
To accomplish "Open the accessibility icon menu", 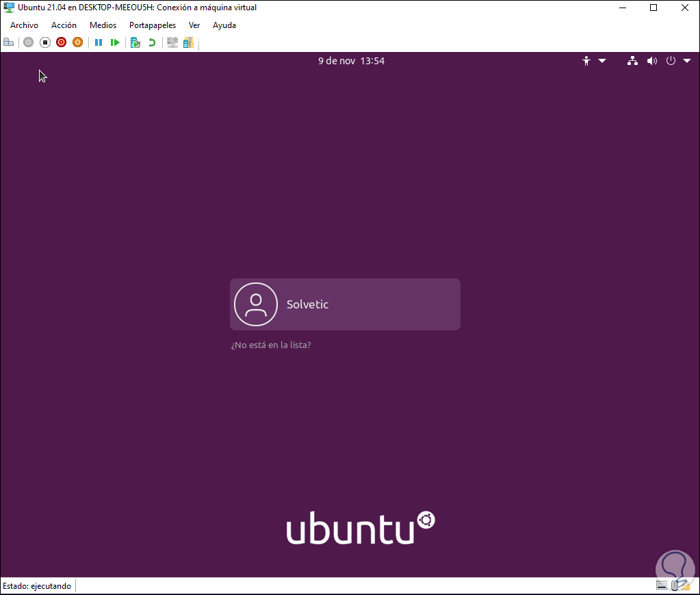I will [x=586, y=61].
